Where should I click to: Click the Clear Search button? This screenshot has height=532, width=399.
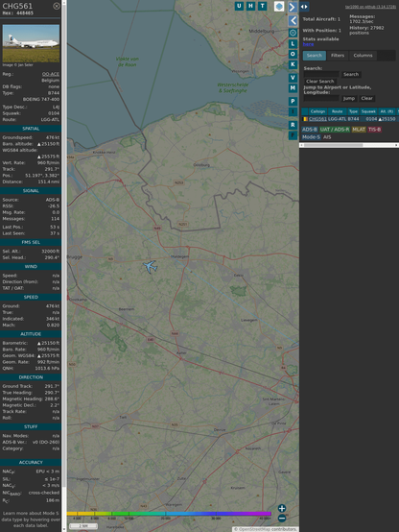pyautogui.click(x=320, y=82)
